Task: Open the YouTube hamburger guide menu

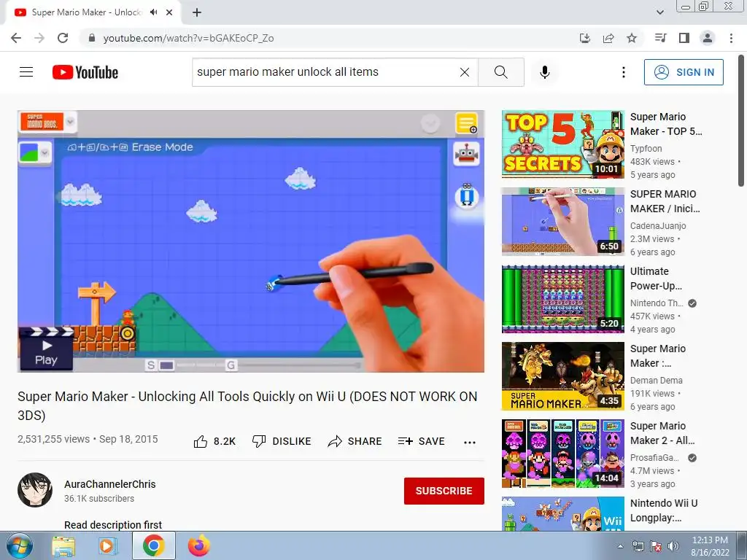Action: pyautogui.click(x=26, y=72)
